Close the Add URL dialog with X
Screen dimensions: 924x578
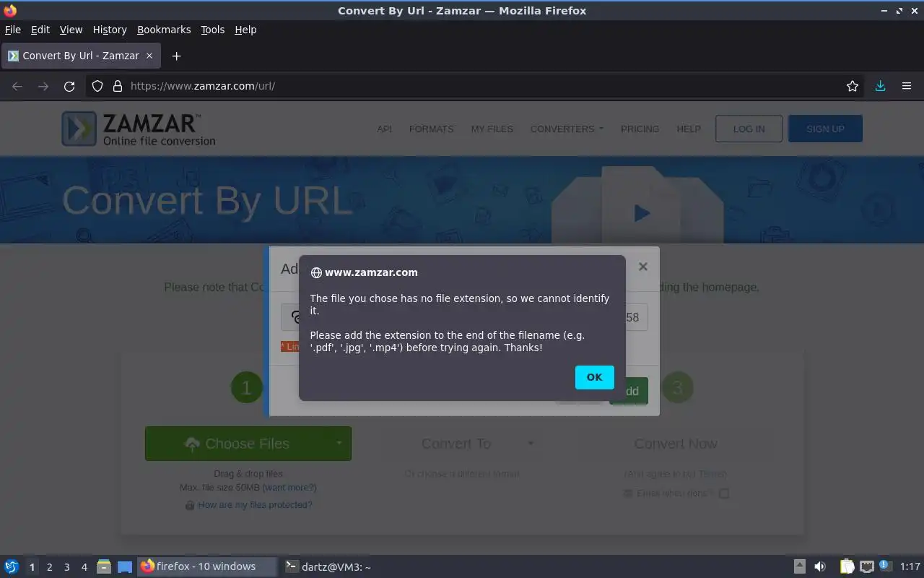pyautogui.click(x=643, y=267)
